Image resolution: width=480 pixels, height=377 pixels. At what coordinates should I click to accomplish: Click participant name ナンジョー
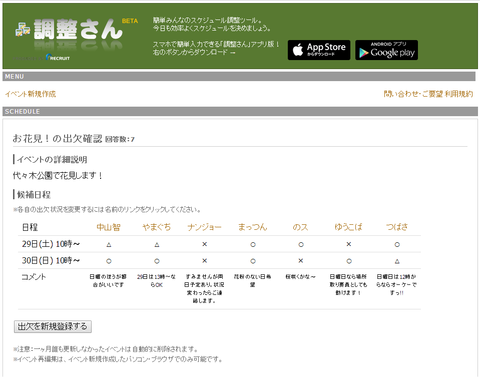[204, 227]
